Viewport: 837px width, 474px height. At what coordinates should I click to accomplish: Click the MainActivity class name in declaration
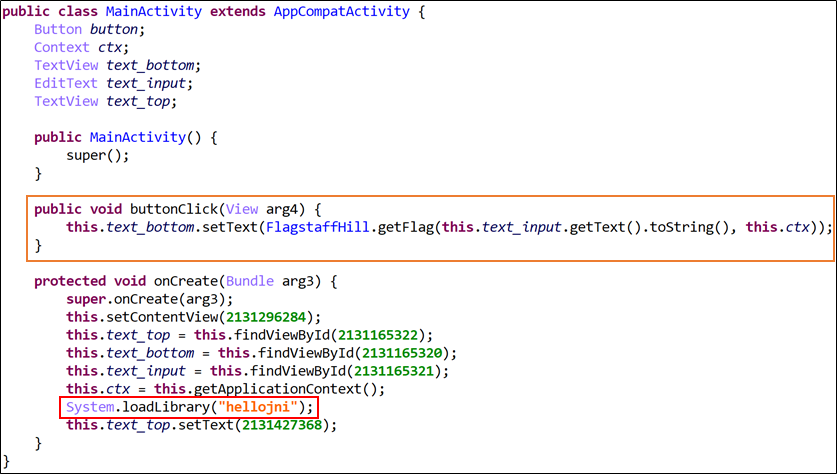[154, 11]
